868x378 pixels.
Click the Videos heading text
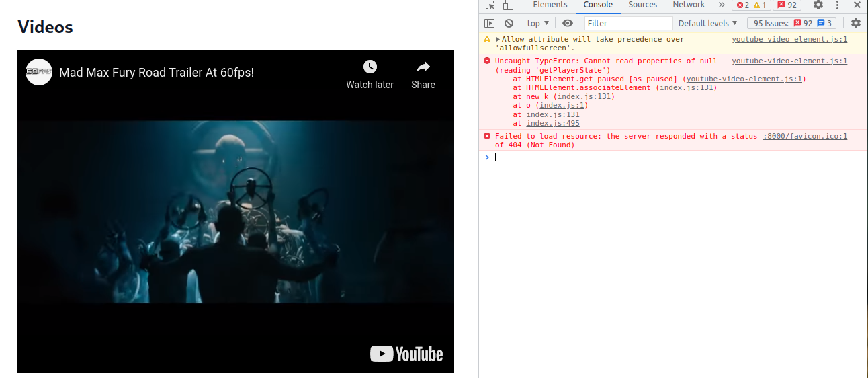click(x=45, y=27)
